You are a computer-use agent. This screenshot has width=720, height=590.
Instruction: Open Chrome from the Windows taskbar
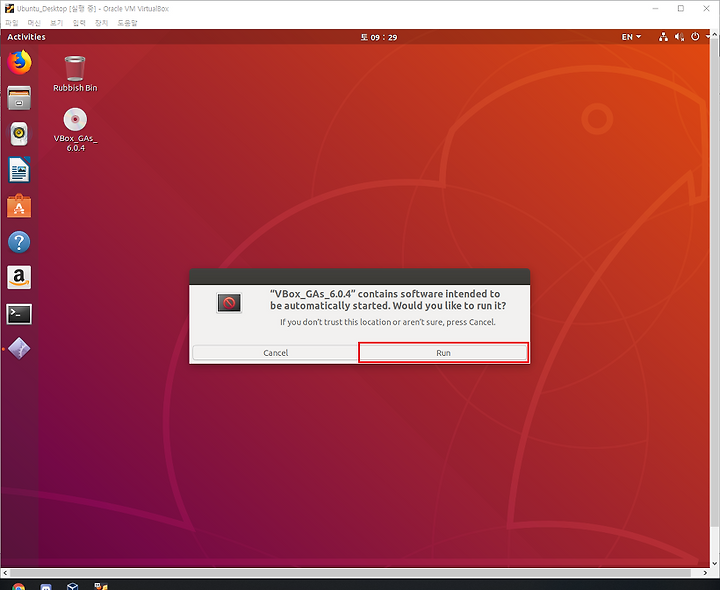click(x=18, y=586)
